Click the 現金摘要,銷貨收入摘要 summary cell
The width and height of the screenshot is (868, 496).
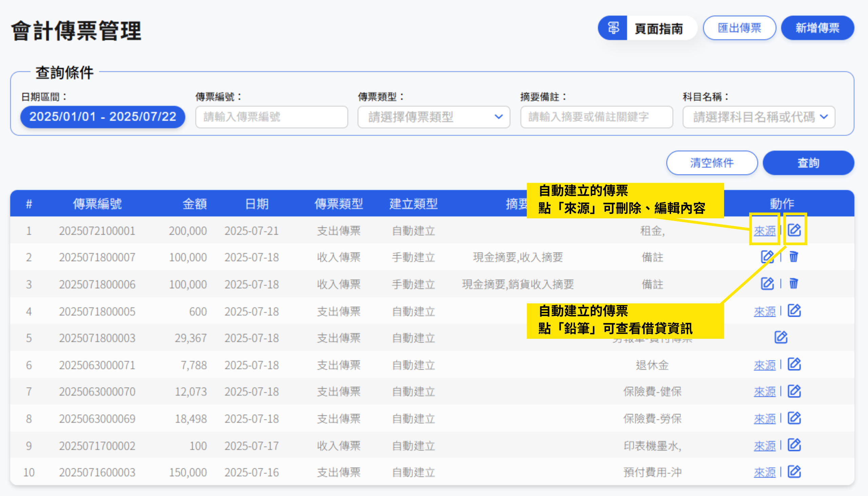(x=518, y=284)
